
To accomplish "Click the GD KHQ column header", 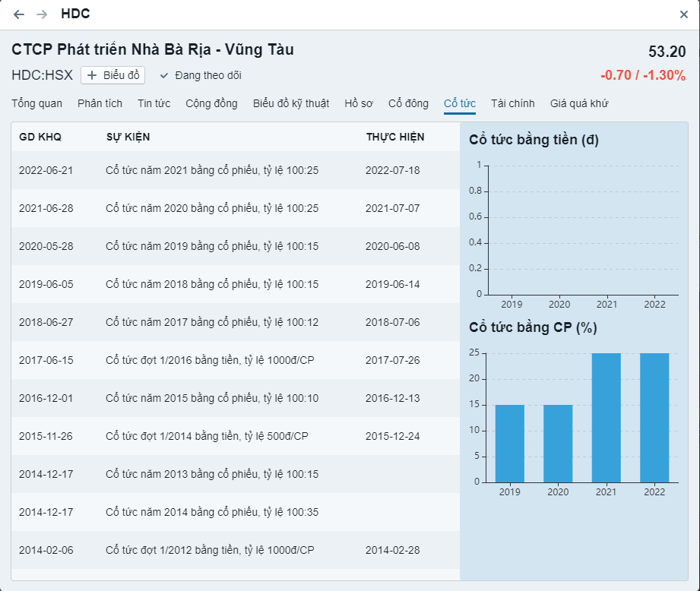I will 40,137.
